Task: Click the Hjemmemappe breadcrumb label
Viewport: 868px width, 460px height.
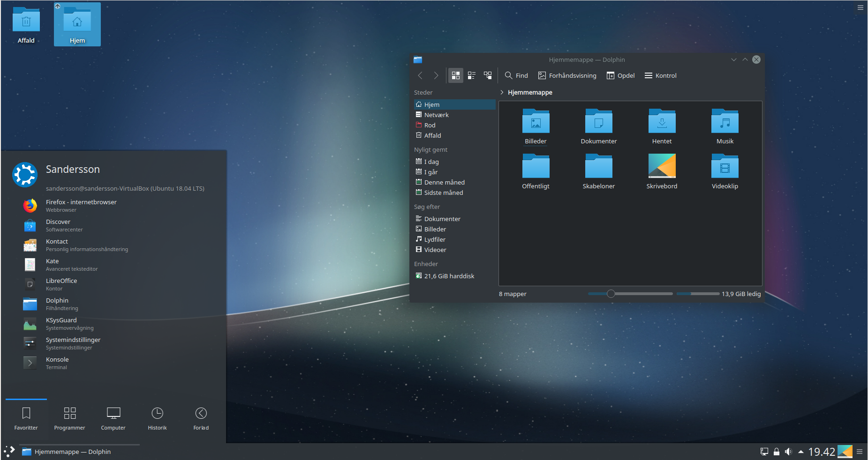Action: click(530, 92)
